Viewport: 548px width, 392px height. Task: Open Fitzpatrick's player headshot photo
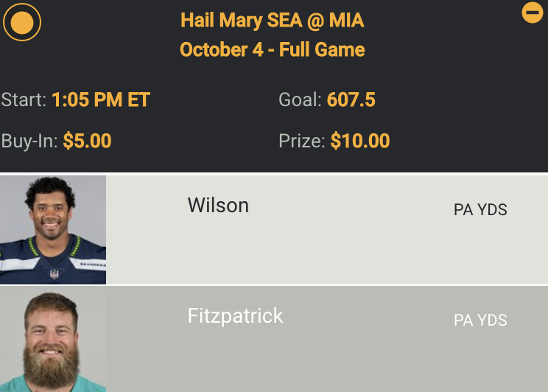53,340
